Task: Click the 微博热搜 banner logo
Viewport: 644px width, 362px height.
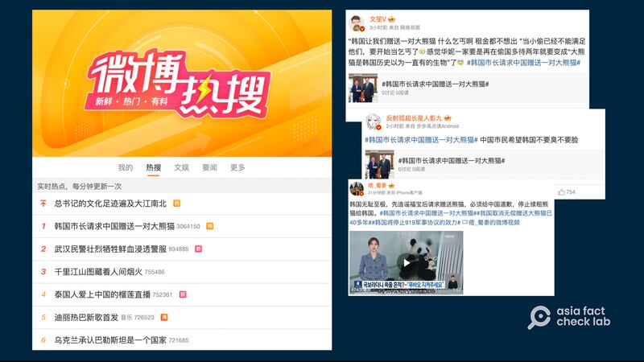Action: pyautogui.click(x=178, y=83)
